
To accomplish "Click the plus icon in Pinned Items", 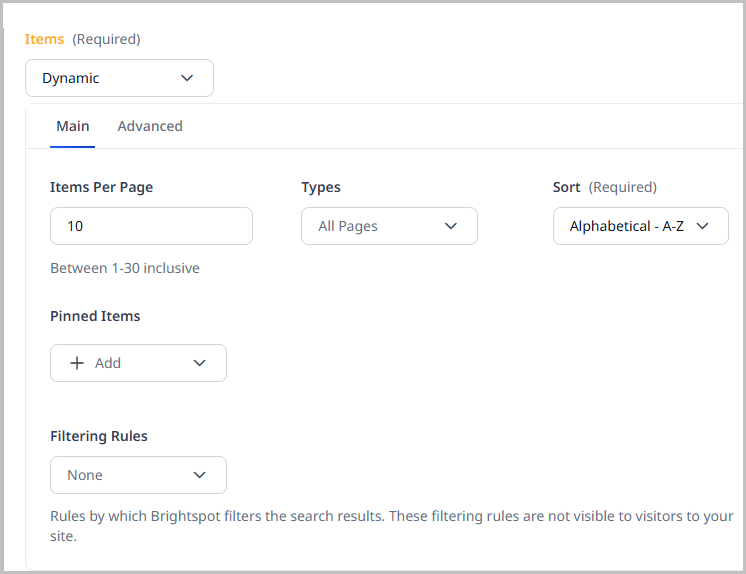I will pyautogui.click(x=77, y=363).
